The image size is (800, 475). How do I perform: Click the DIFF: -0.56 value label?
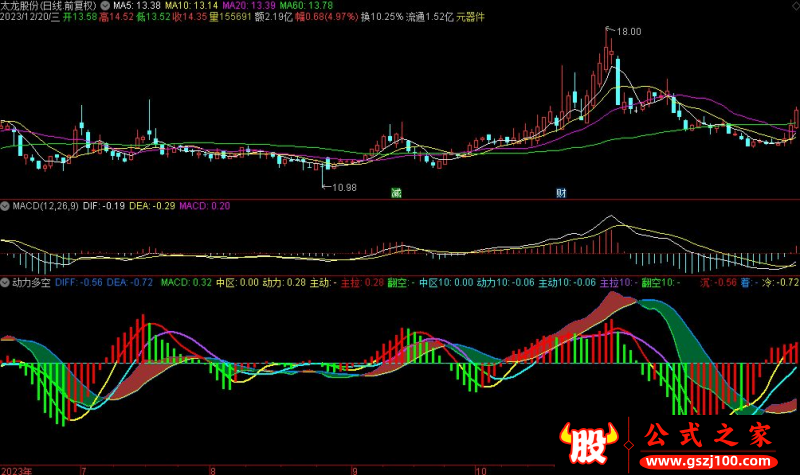click(x=79, y=283)
